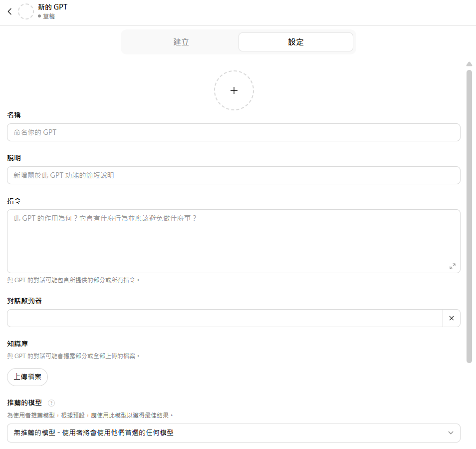Open the recommended model dropdown
Image resolution: width=476 pixels, height=449 pixels.
tap(234, 433)
